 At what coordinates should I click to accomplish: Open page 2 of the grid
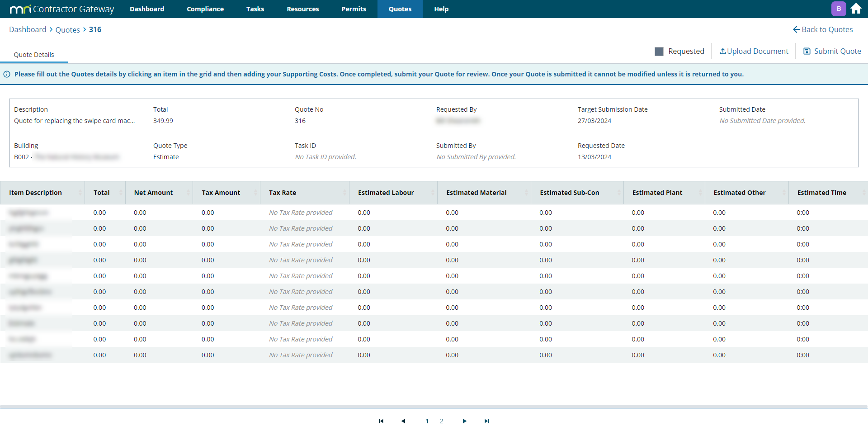[442, 421]
